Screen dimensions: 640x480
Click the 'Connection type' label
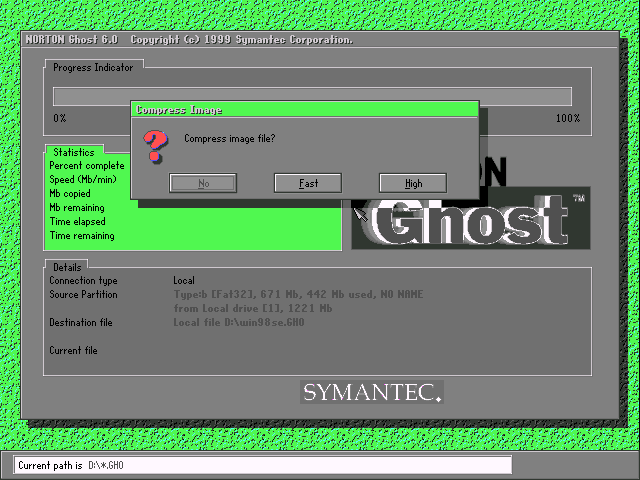pyautogui.click(x=83, y=280)
